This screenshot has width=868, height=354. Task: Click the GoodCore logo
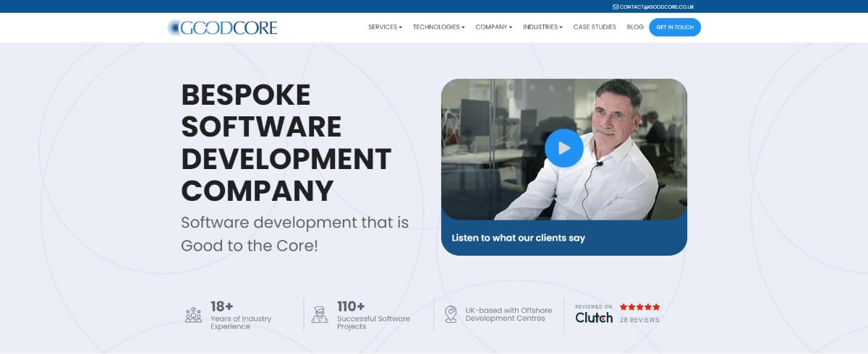[x=222, y=27]
